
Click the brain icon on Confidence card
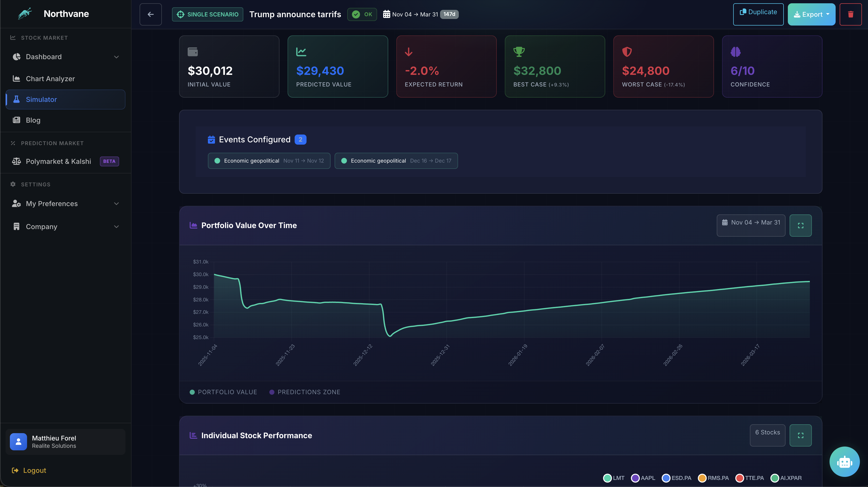pos(735,52)
